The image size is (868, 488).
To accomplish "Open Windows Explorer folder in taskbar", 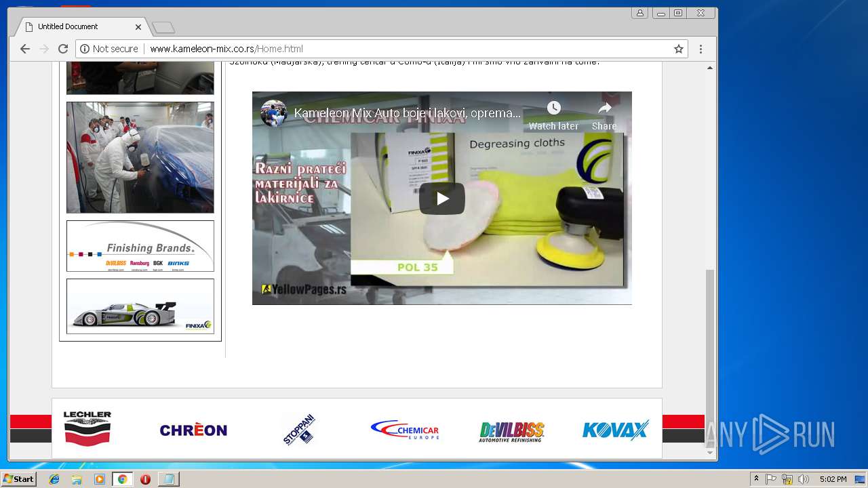I will (77, 479).
